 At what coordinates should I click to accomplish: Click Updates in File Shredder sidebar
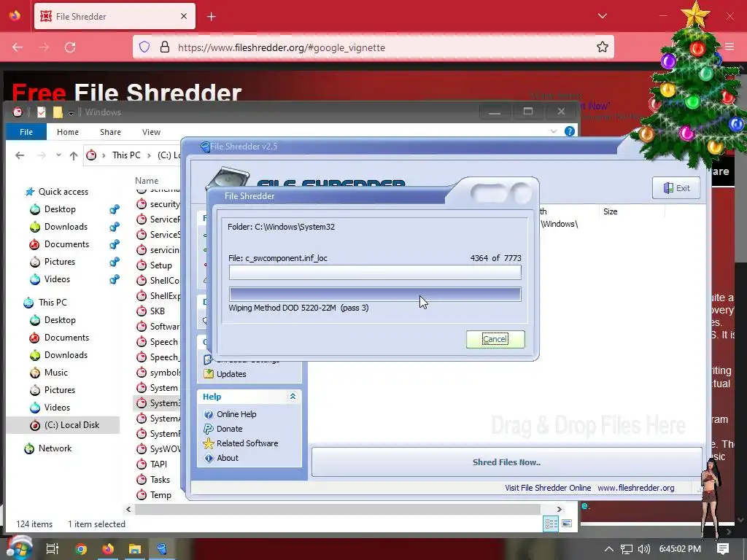(231, 374)
